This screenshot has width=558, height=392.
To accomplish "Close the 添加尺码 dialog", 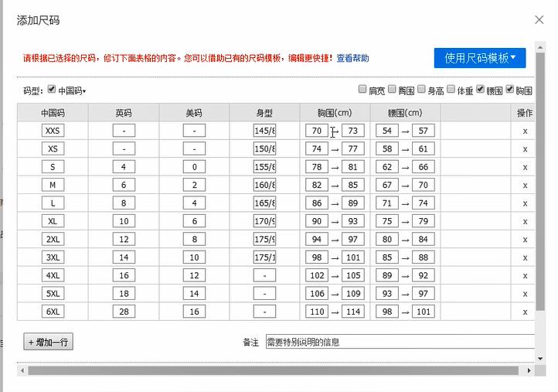I will pyautogui.click(x=539, y=19).
